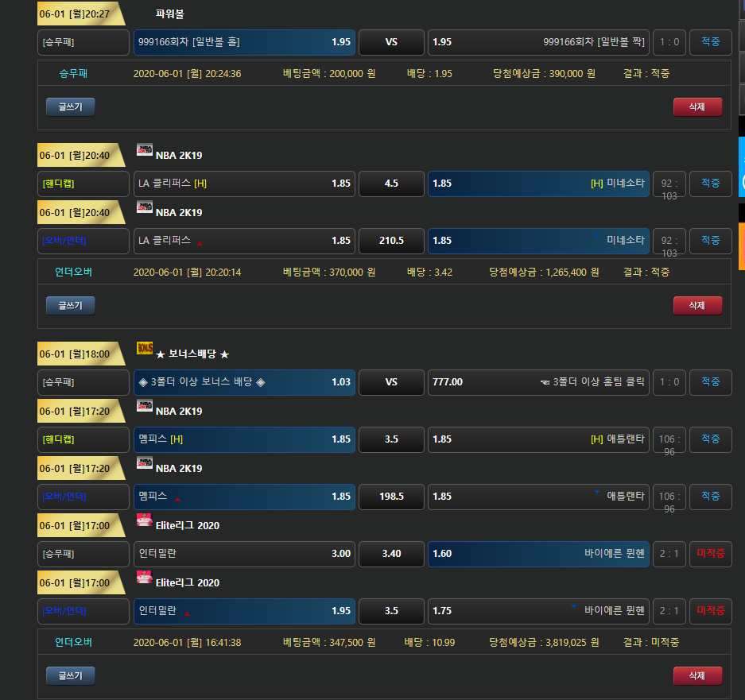
Task: Click NBA 2K19 icon above LA 클리퍼스 핸디캡 row
Action: 144,150
